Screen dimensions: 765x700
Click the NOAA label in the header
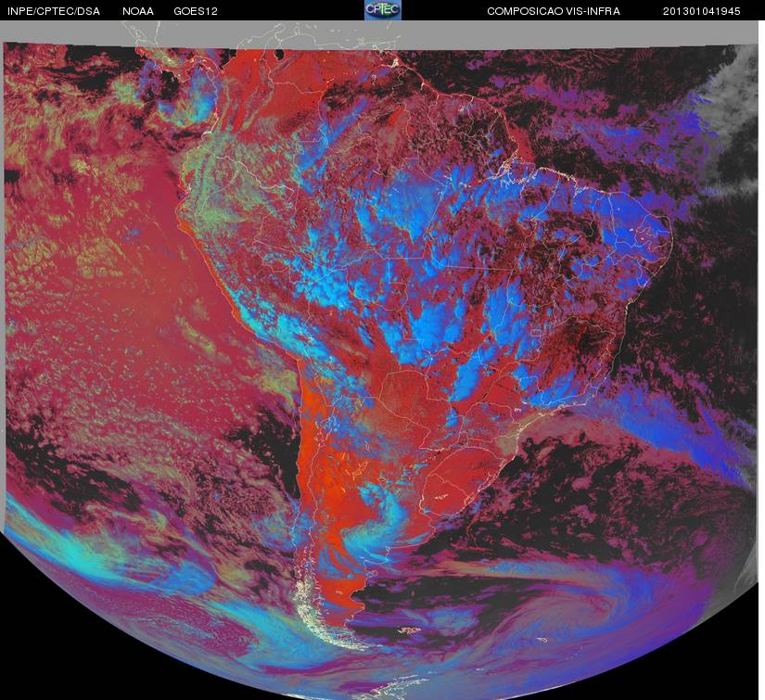click(138, 11)
